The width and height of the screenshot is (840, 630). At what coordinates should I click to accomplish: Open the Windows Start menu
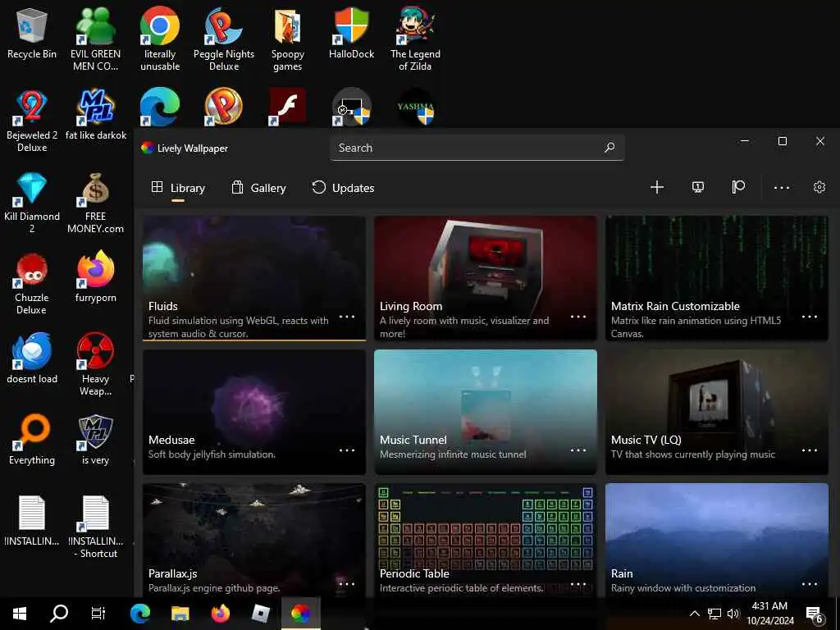click(x=20, y=614)
